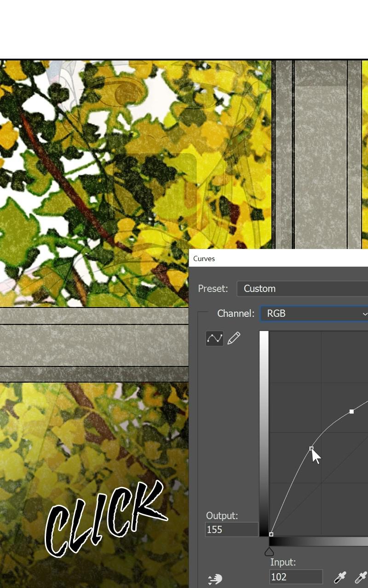Click the black point slider triangle below the graph
Image resolution: width=368 pixels, height=588 pixels.
[270, 551]
